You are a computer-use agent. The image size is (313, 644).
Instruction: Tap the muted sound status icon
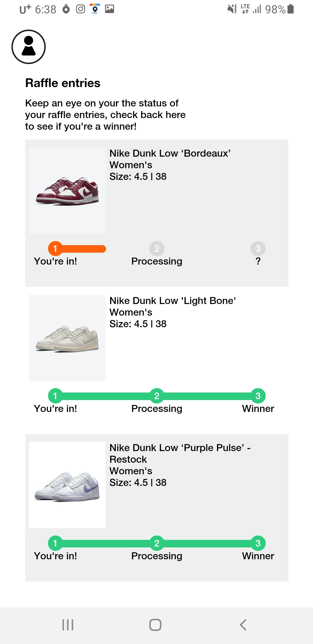tap(232, 9)
